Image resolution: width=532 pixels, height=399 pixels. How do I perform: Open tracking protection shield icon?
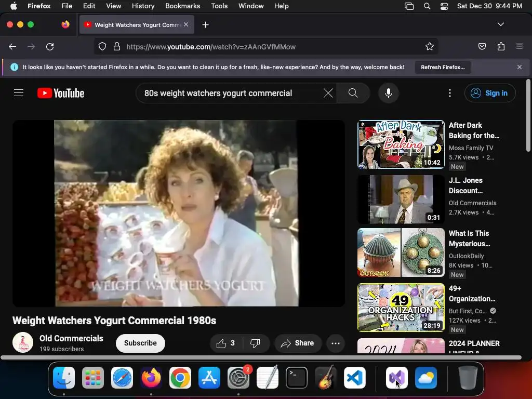102,46
